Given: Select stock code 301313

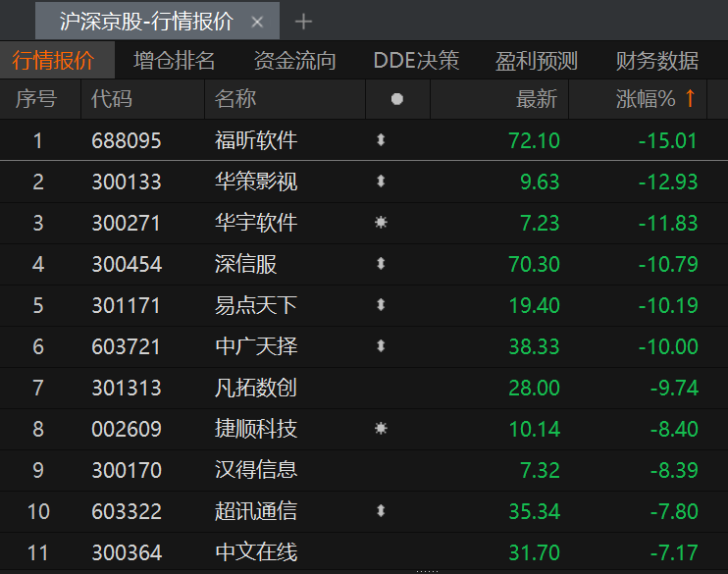Looking at the screenshot, I should (127, 389).
